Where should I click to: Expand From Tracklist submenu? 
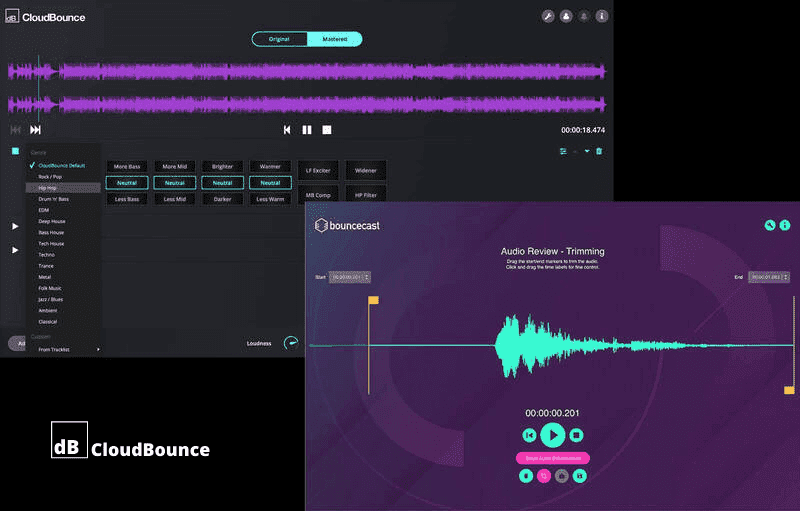[64, 349]
